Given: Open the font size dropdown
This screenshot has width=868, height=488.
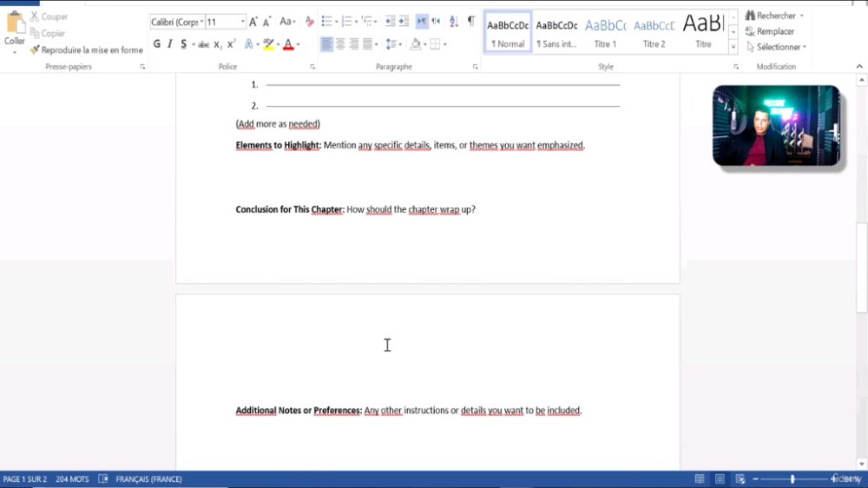Looking at the screenshot, I should 242,23.
